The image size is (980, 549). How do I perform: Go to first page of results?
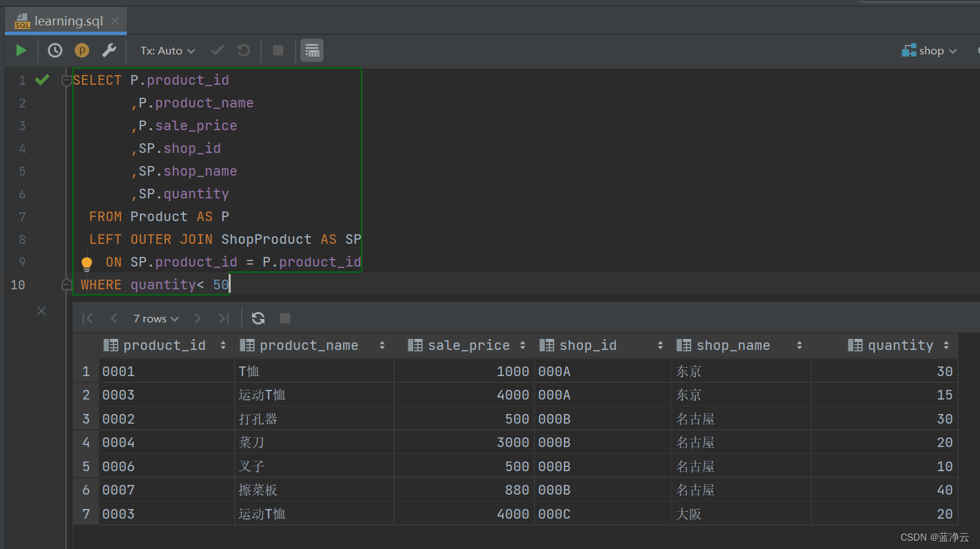click(x=87, y=318)
